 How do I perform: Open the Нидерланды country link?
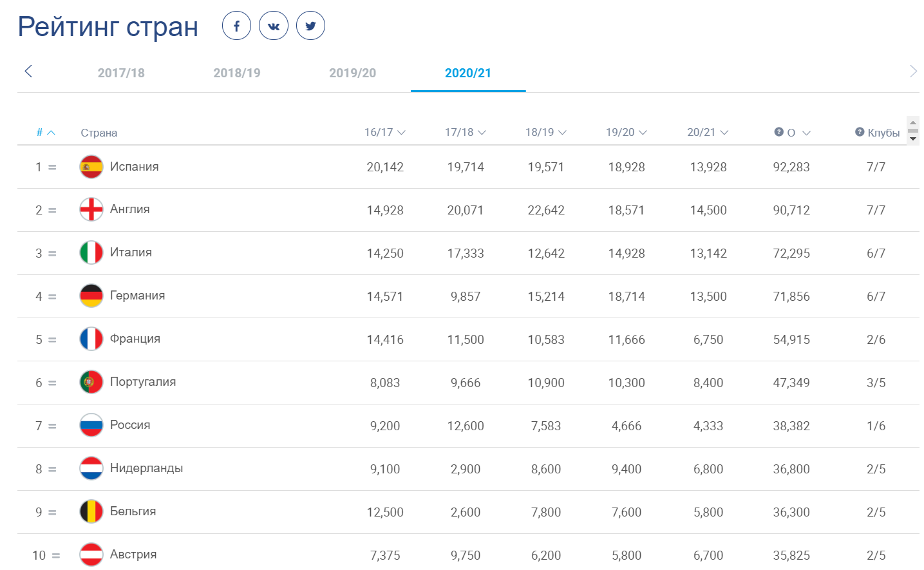146,468
